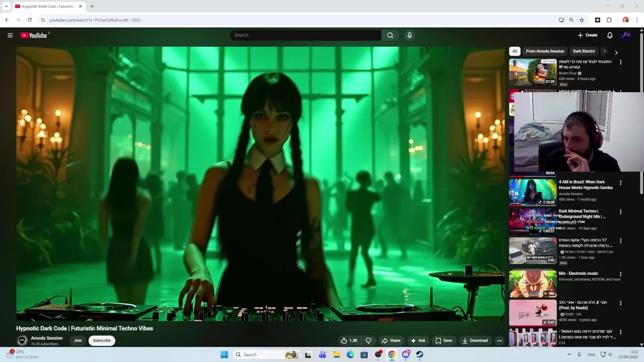644x362 pixels.
Task: Open options for Noam Firuz video
Action: tap(620, 62)
